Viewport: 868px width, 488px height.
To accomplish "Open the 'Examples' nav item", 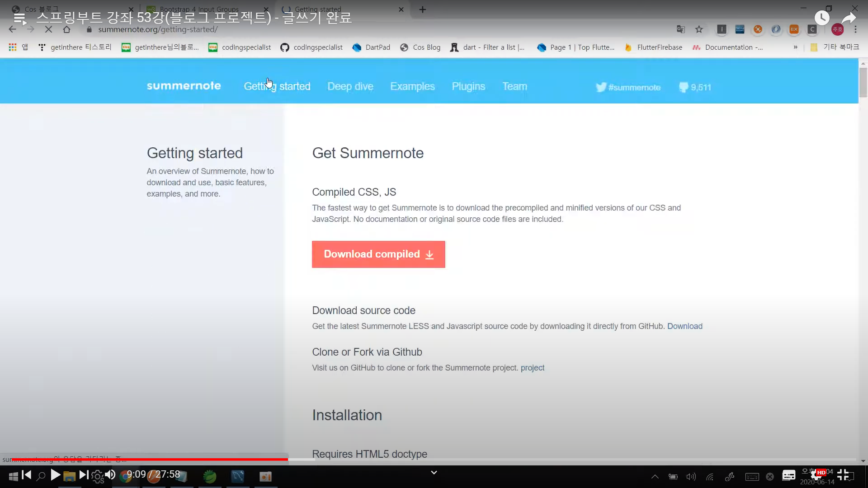I will (412, 86).
